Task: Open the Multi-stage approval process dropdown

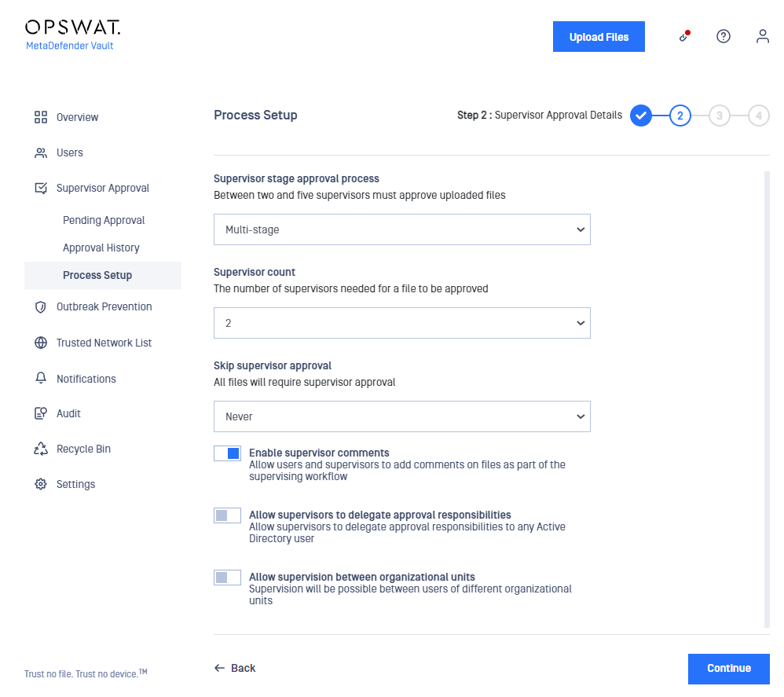Action: point(402,229)
